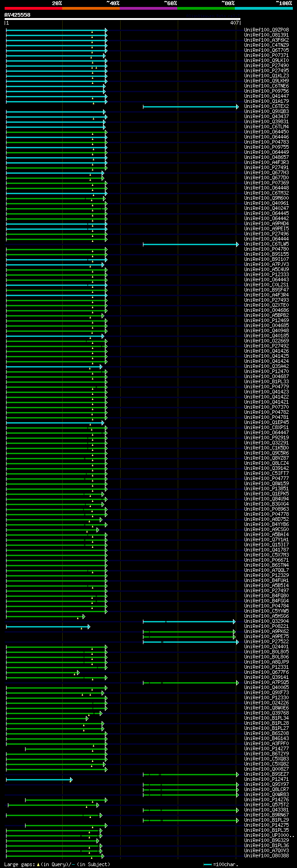Click the label UniRef100_P12471
The image size is (297, 868).
tap(266, 779)
